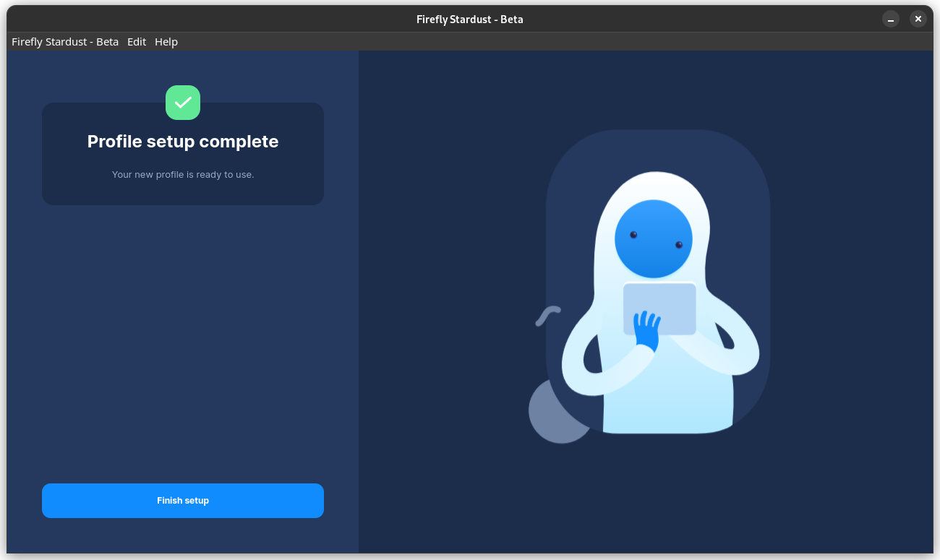Minimize the Firefly Stardust window
The height and width of the screenshot is (560, 940).
tap(890, 19)
